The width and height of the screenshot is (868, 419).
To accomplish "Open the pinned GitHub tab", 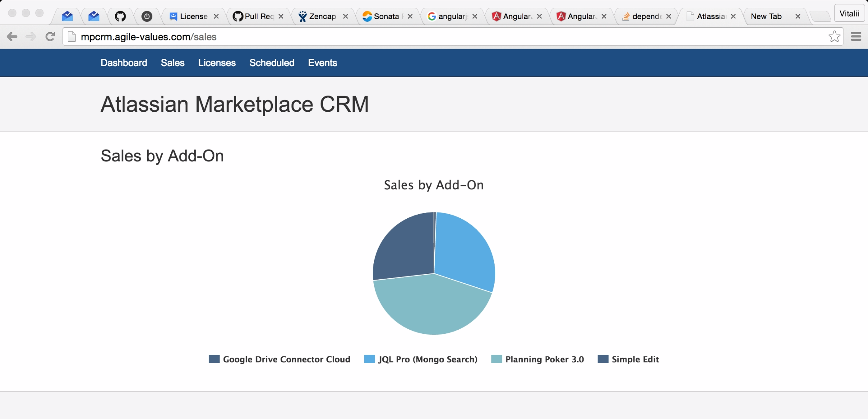I will coord(120,16).
